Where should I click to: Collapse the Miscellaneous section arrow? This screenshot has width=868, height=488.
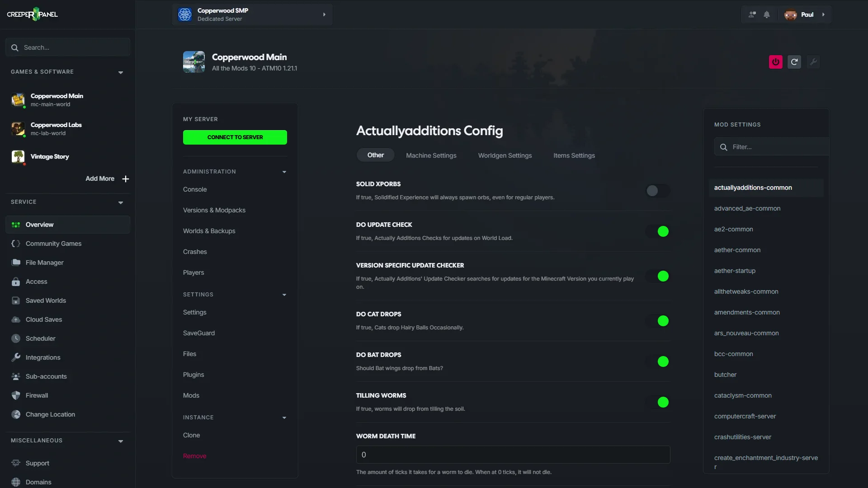tap(121, 441)
